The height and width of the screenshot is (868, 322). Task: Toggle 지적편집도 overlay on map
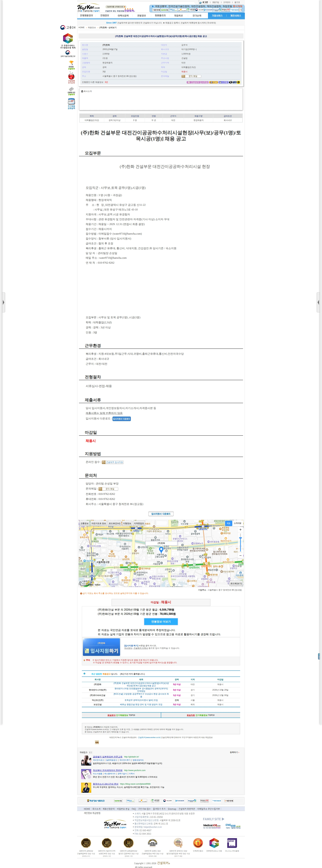(x=139, y=523)
